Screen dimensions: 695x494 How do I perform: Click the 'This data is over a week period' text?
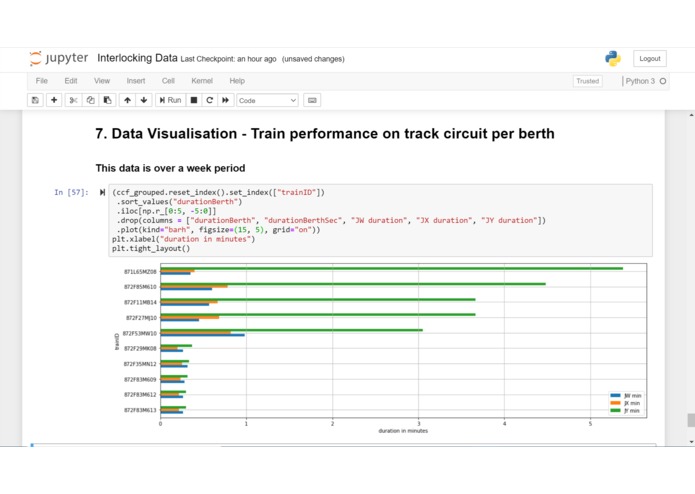(170, 168)
